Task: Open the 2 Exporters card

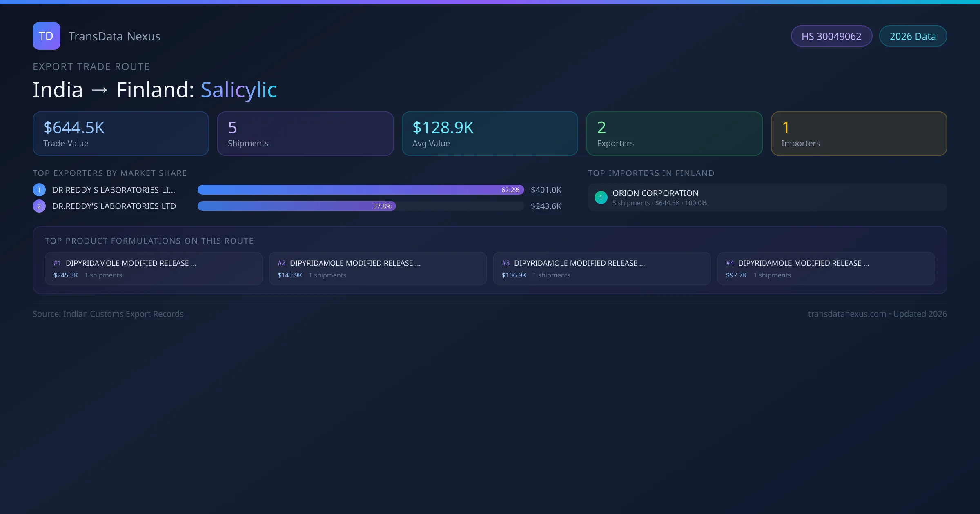Action: (674, 134)
